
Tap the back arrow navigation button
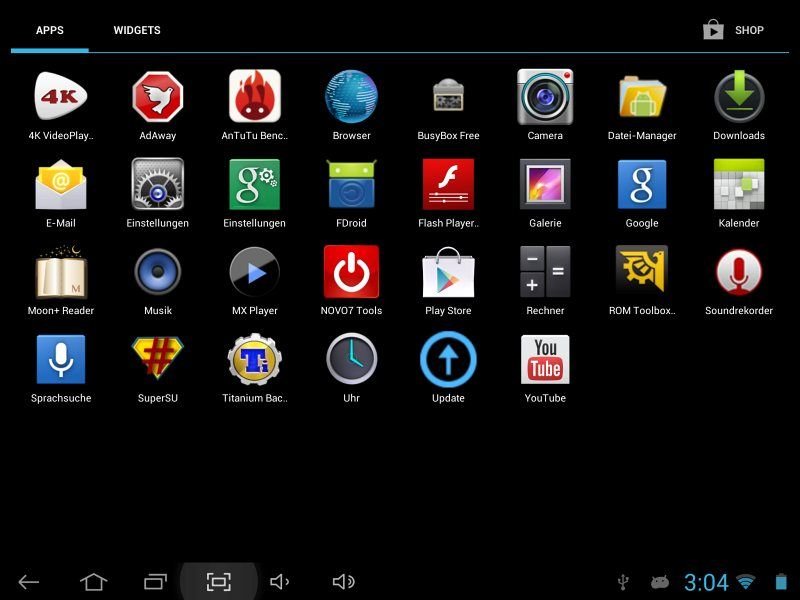(29, 582)
